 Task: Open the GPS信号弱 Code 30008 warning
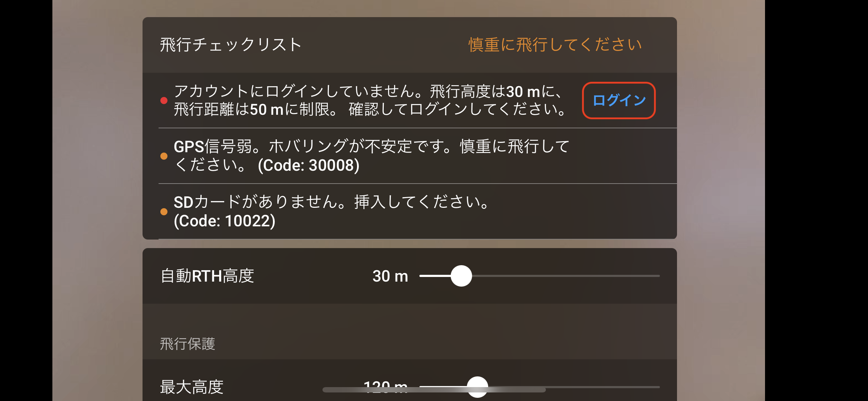(410, 156)
